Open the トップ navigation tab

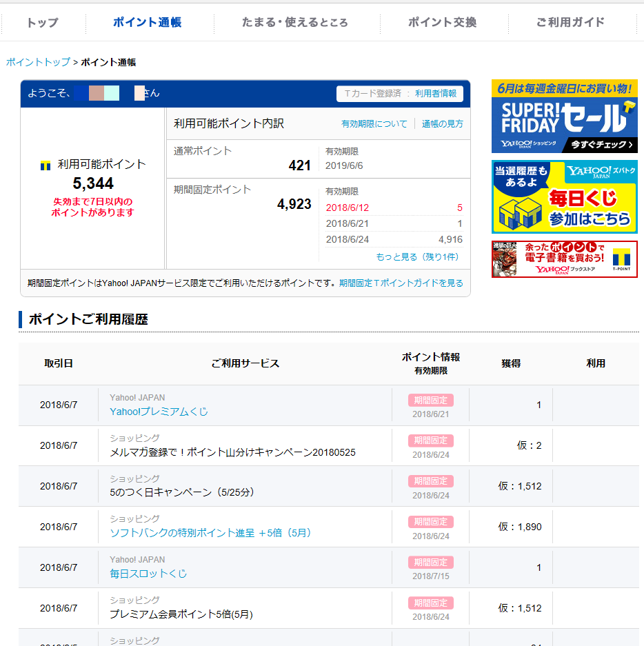tap(43, 22)
